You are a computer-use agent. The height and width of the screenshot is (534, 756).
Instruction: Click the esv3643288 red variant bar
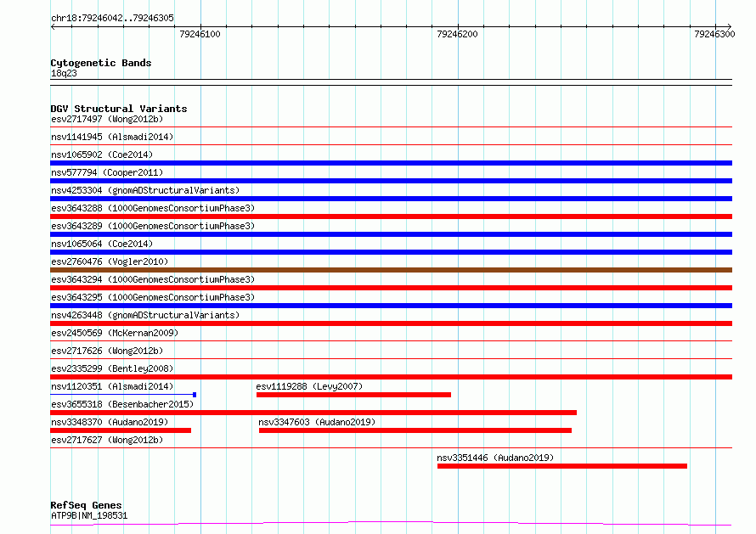(x=391, y=216)
